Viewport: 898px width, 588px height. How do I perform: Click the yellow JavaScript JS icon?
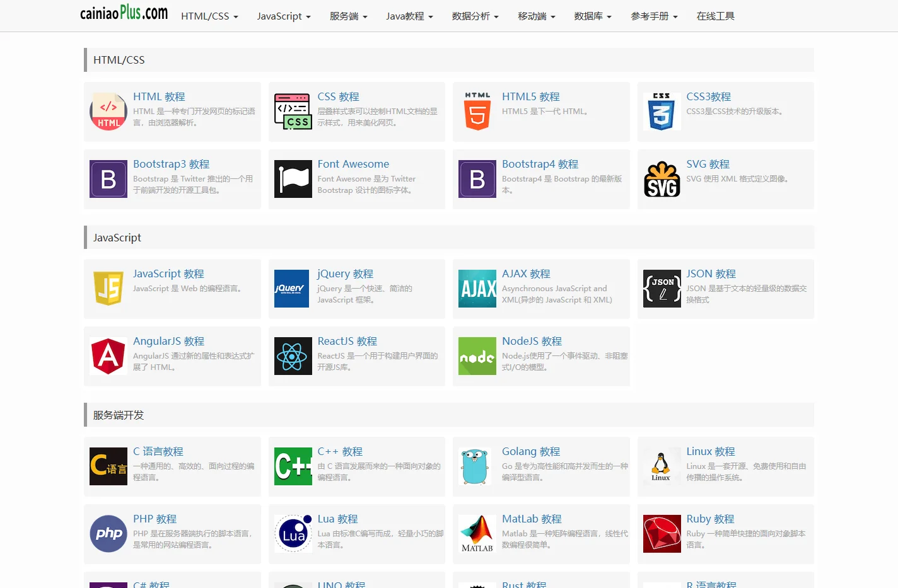click(108, 289)
